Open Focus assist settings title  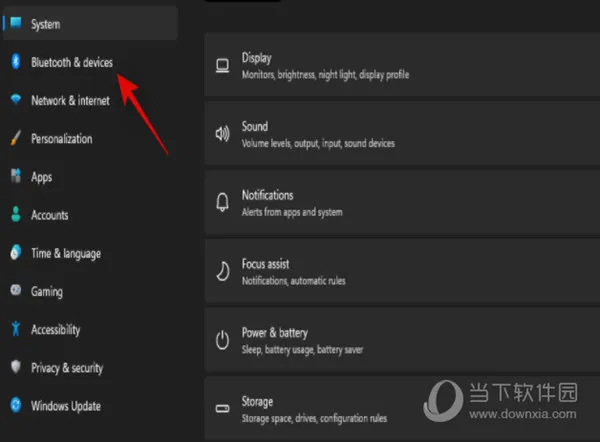click(x=265, y=264)
